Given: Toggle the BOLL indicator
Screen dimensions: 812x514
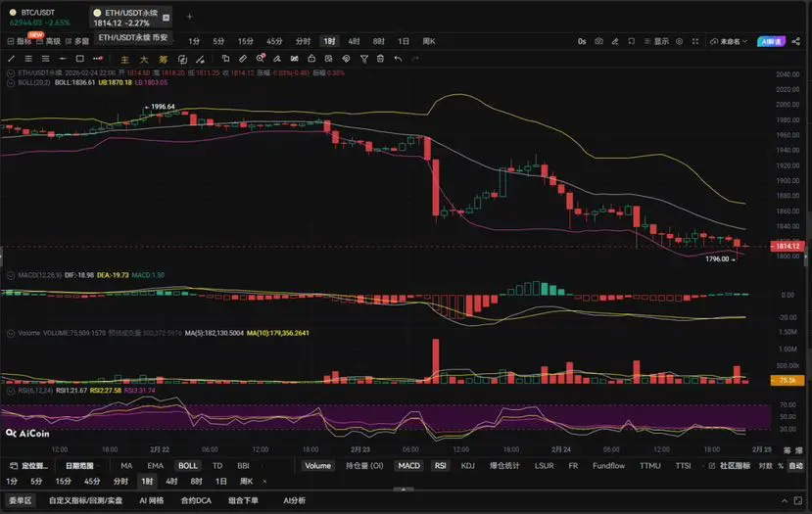Looking at the screenshot, I should [x=187, y=466].
